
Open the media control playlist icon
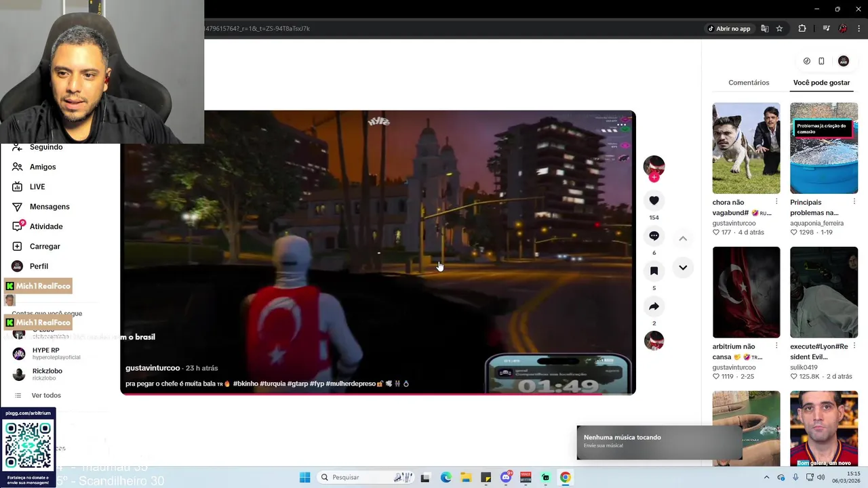tap(826, 28)
